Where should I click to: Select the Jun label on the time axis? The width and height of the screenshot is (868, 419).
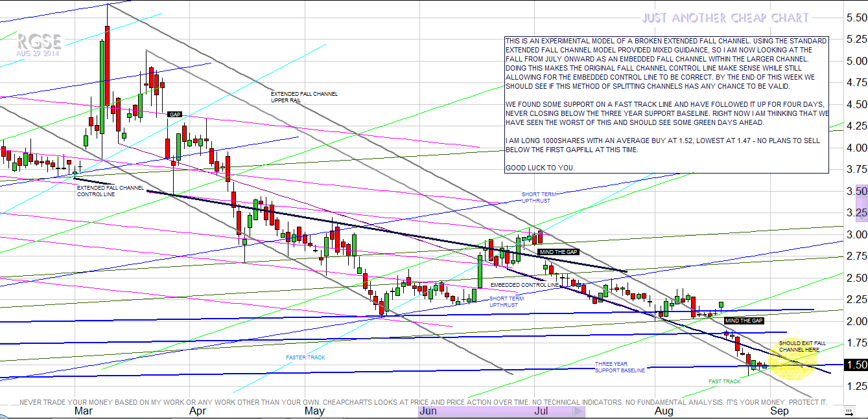[428, 411]
